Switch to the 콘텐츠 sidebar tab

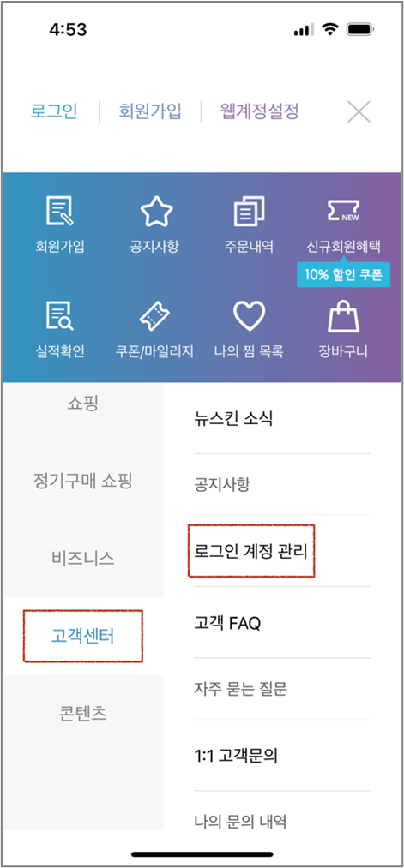click(x=82, y=714)
